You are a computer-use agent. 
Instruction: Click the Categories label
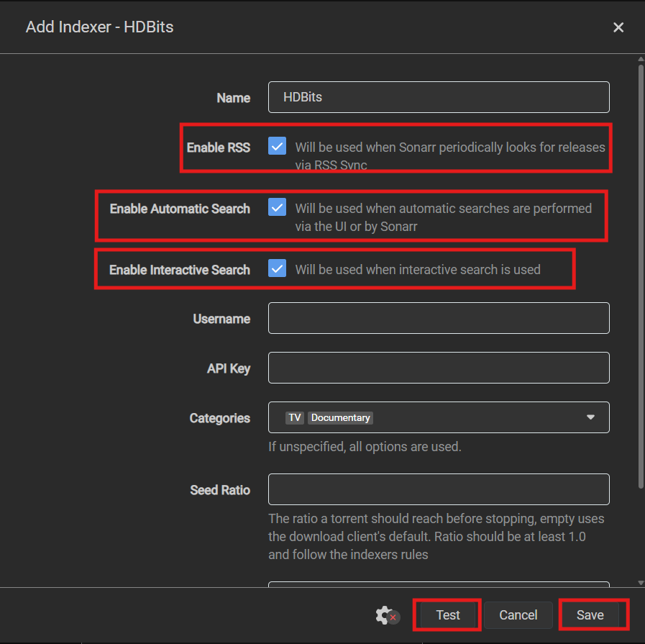click(x=219, y=418)
